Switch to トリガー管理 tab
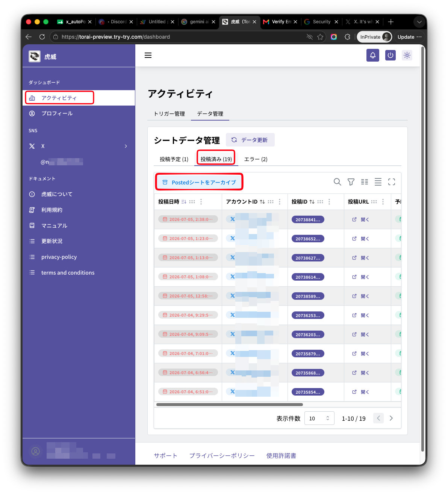The width and height of the screenshot is (448, 494). 170,113
